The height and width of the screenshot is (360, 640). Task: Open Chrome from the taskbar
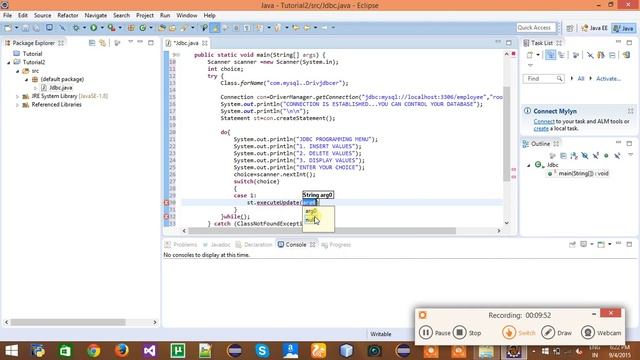point(93,351)
